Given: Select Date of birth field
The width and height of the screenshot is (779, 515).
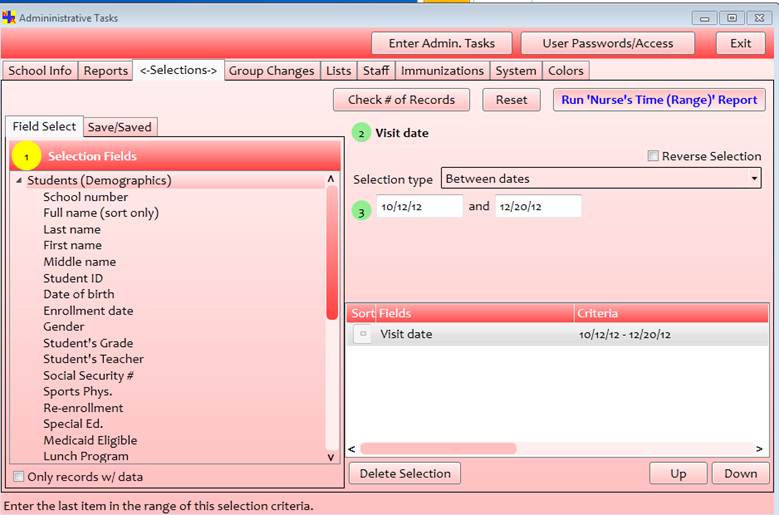Looking at the screenshot, I should coord(78,294).
